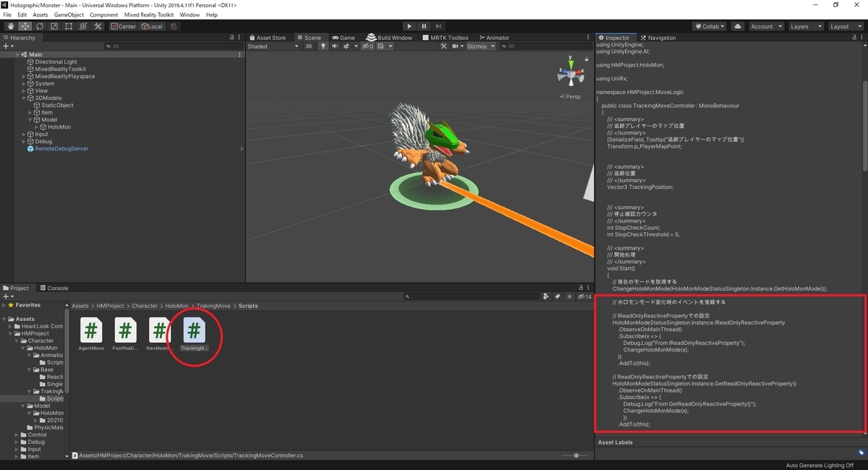Toggle hidden objects visibility counter

[x=367, y=46]
